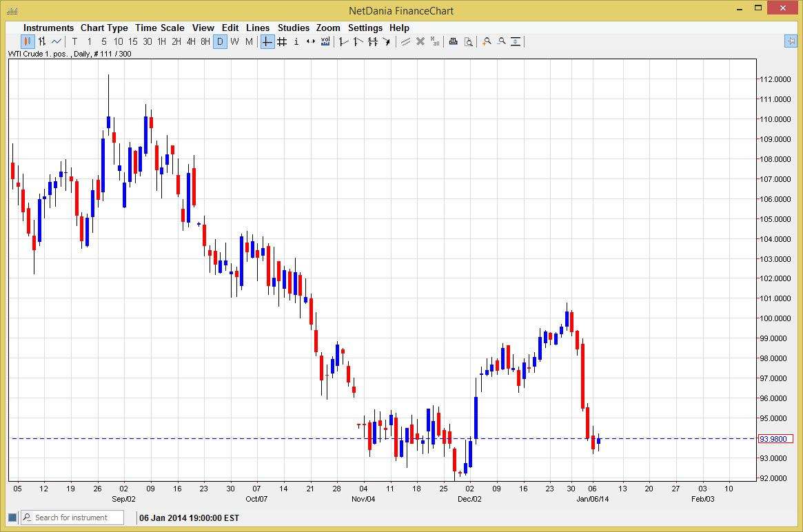Select the candlestick chart type icon
The height and width of the screenshot is (532, 803).
click(x=26, y=41)
